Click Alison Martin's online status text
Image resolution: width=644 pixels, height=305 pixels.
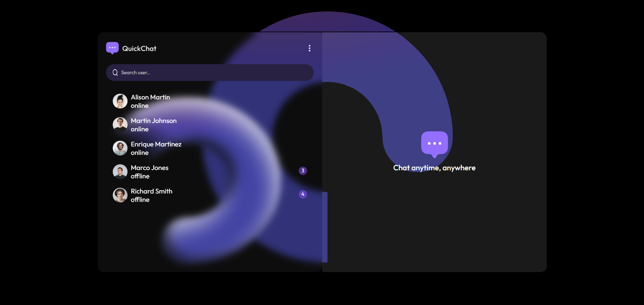[x=140, y=106]
